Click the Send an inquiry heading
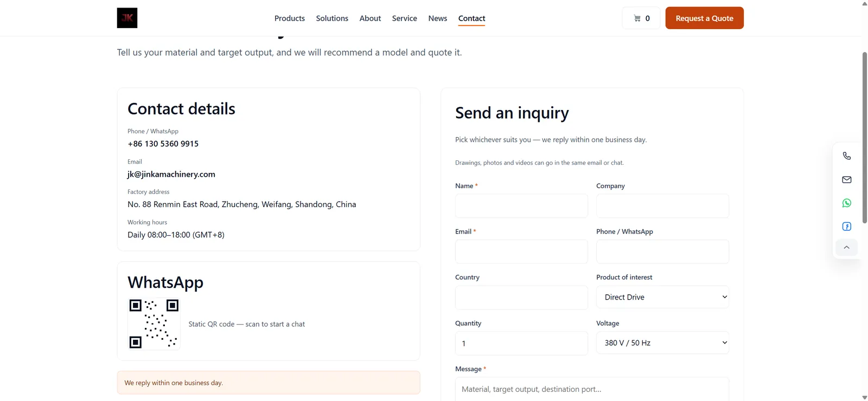 tap(512, 113)
